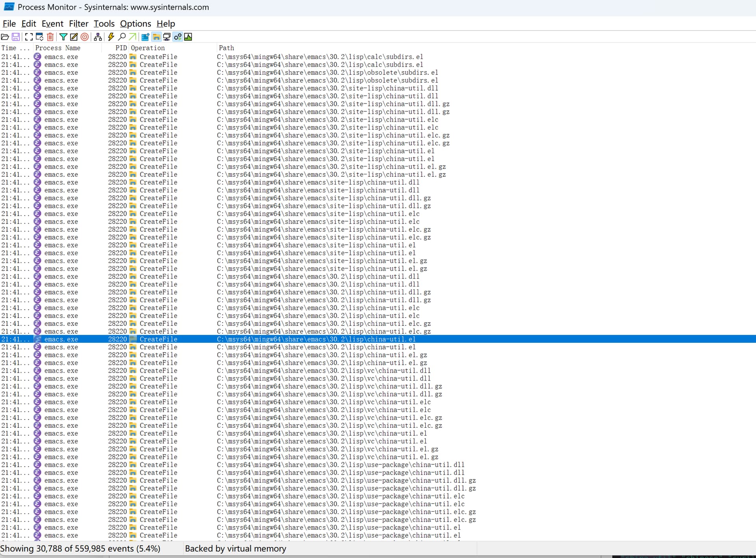Screen dimensions: 756x558
Task: Open the Tools menu
Action: coord(104,24)
